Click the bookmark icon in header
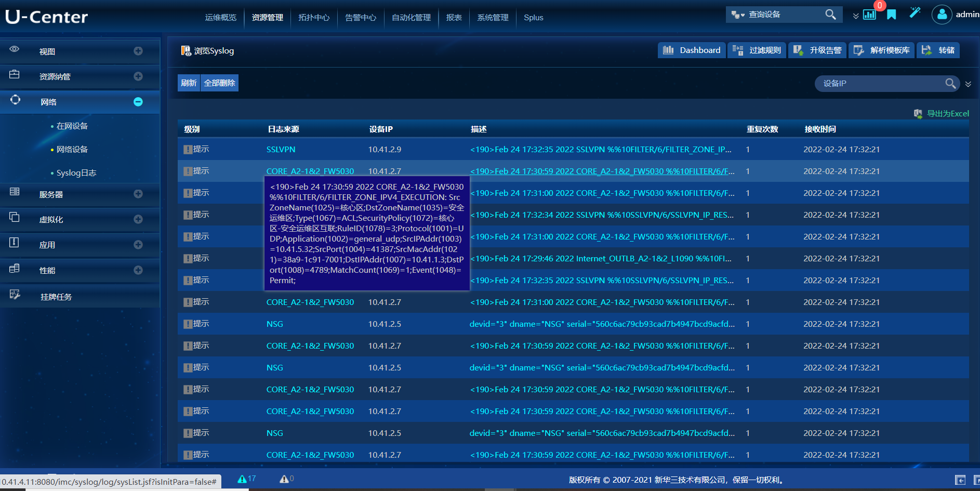 [892, 15]
